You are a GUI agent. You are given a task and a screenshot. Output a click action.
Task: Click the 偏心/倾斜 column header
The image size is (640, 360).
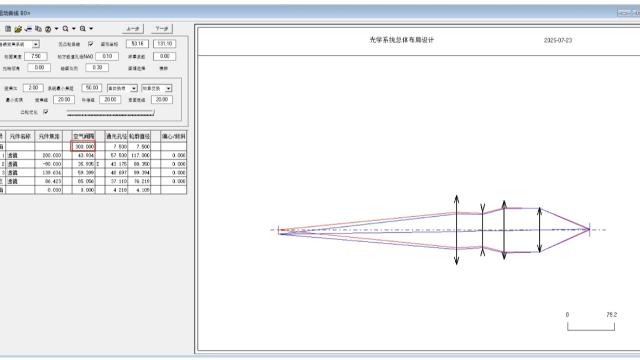[x=173, y=136]
